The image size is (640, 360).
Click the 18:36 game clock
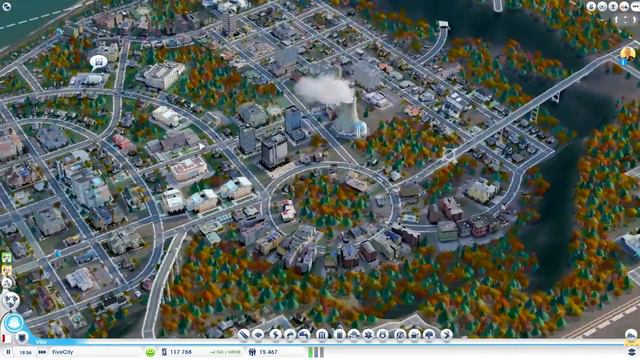[25, 352]
